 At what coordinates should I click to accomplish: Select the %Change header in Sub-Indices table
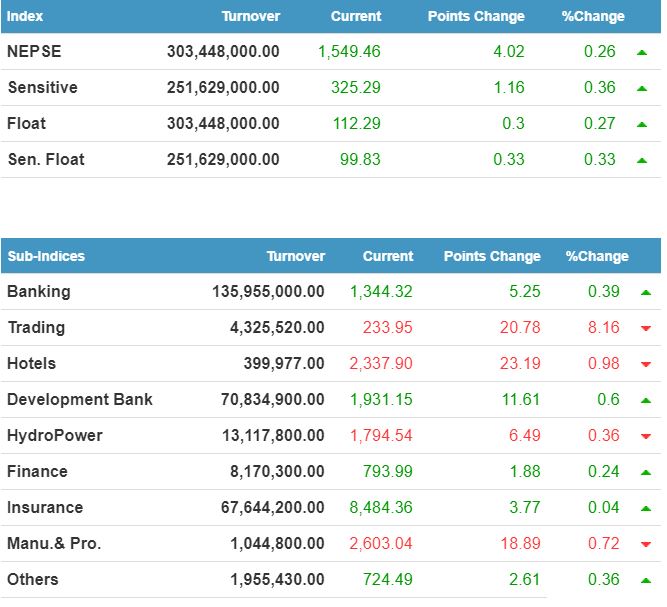597,256
